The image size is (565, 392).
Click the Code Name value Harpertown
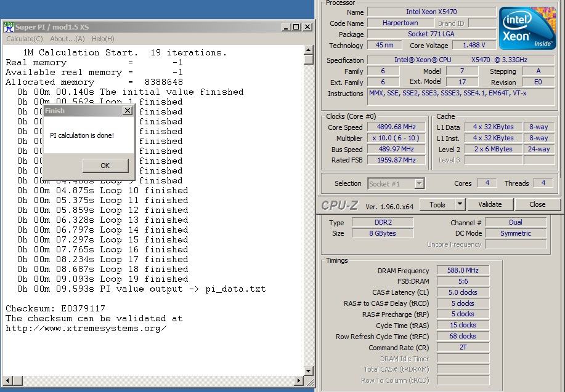click(x=400, y=23)
